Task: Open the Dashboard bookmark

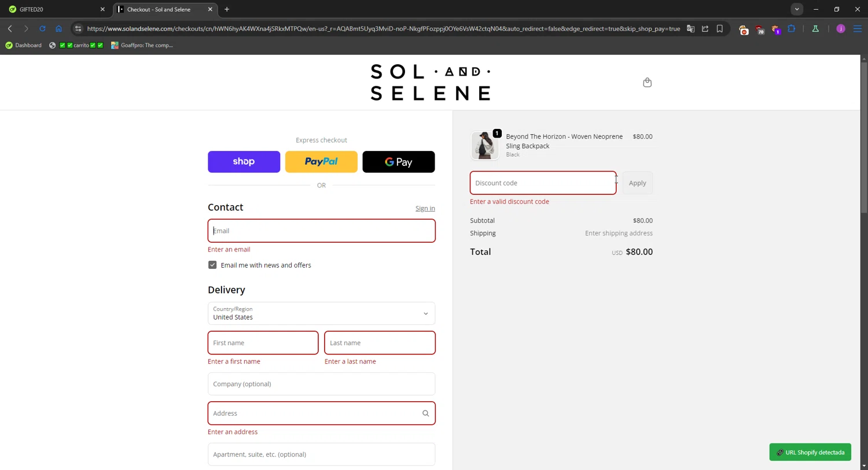Action: pos(23,45)
